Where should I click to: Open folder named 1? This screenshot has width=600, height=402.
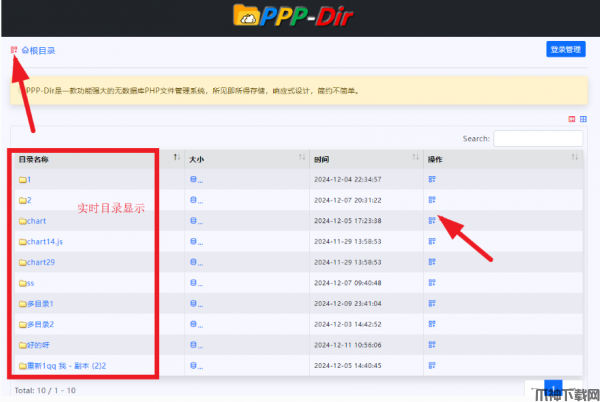[x=25, y=179]
